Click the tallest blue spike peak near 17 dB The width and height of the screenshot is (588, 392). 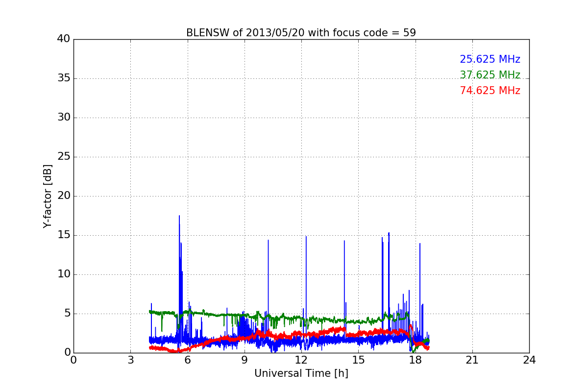click(179, 216)
